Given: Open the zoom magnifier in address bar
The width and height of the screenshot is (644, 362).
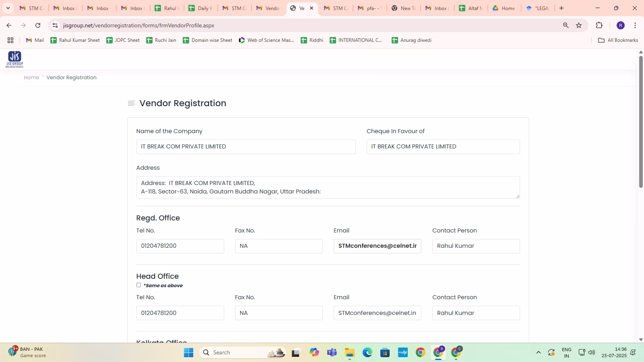Looking at the screenshot, I should point(566,25).
